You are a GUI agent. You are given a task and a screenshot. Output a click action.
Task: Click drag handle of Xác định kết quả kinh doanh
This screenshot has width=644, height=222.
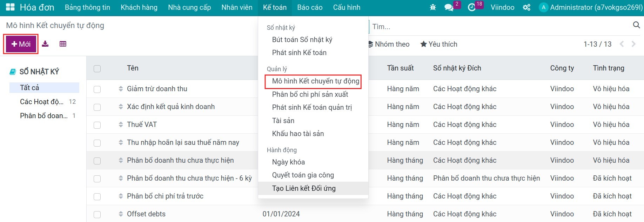pyautogui.click(x=121, y=107)
